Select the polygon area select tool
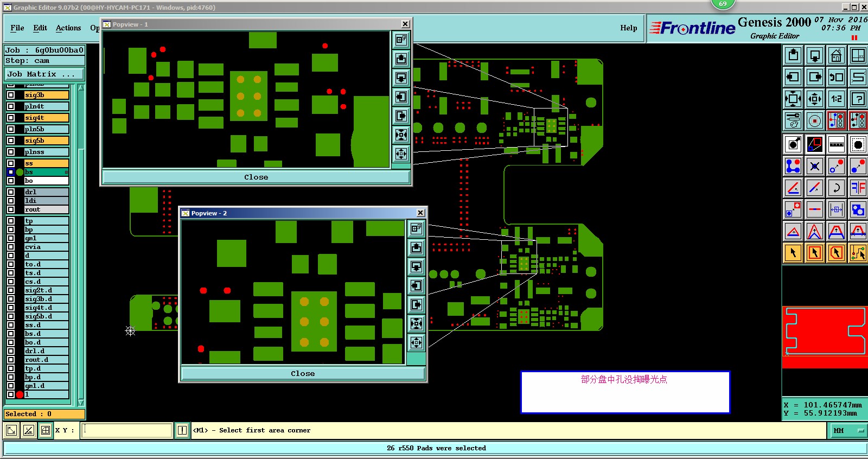 pyautogui.click(x=837, y=253)
